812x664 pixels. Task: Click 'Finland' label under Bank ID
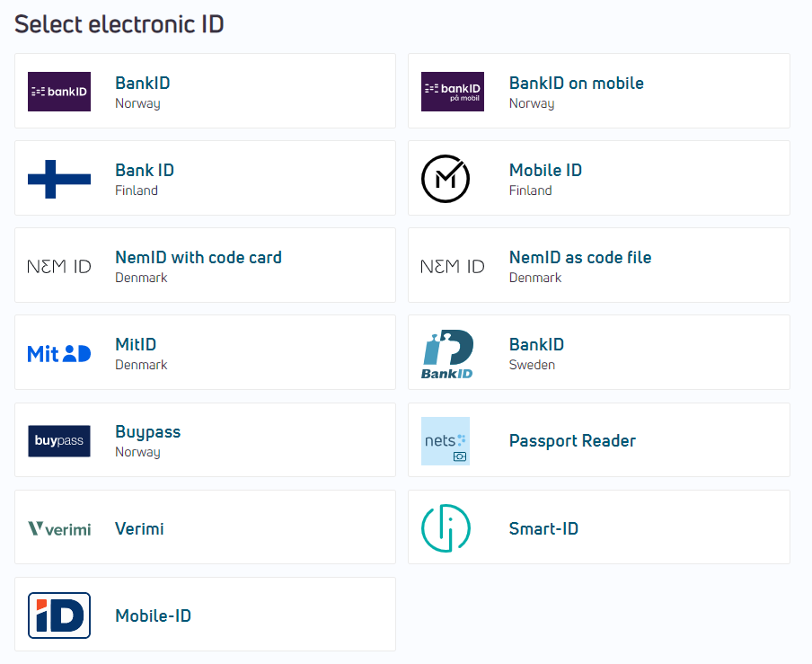coord(137,190)
